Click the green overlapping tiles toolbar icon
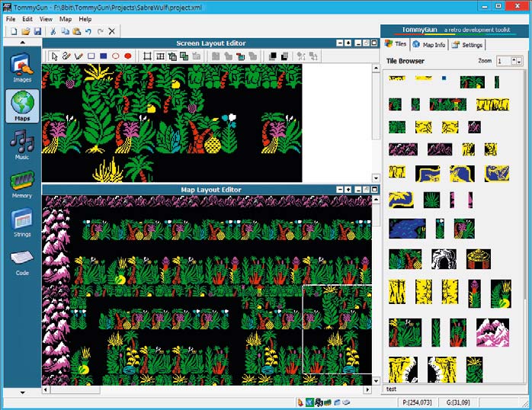This screenshot has width=532, height=410. pyautogui.click(x=184, y=56)
